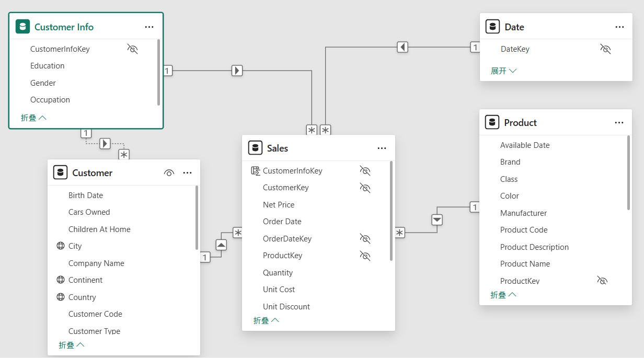Viewport: 644px width, 358px height.
Task: Collapse the Product table fields
Action: click(503, 295)
